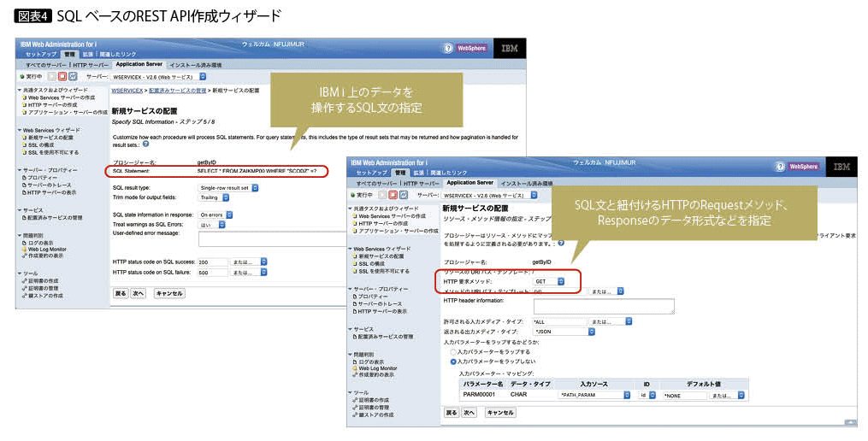The height and width of the screenshot is (441, 868).
Task: Click the HTTP header information text field
Action: pyautogui.click(x=604, y=306)
